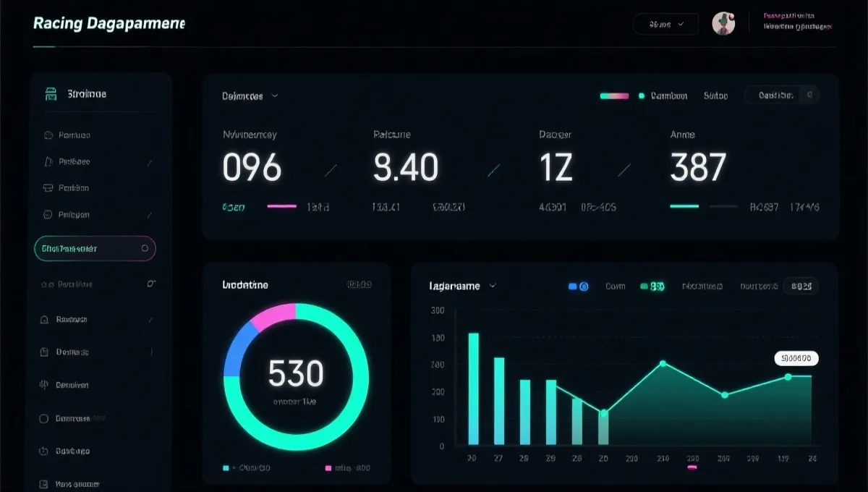Open the dropdown in the top header bar

(665, 24)
